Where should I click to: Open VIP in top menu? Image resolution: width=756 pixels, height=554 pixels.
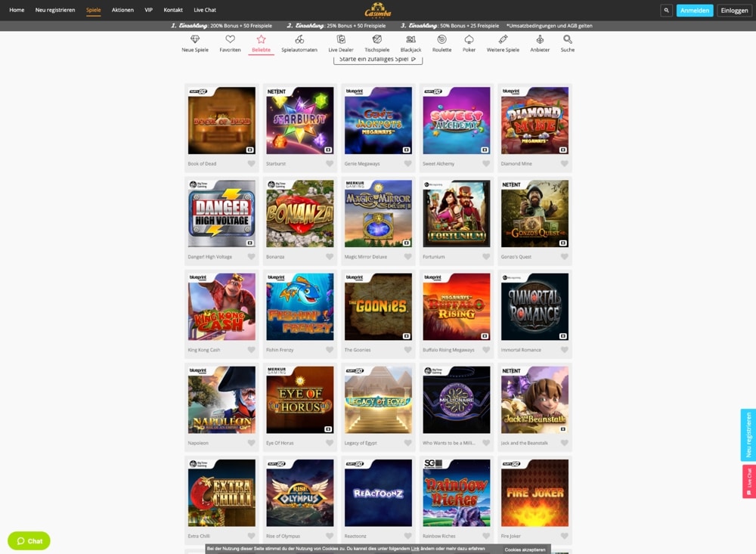pos(148,10)
